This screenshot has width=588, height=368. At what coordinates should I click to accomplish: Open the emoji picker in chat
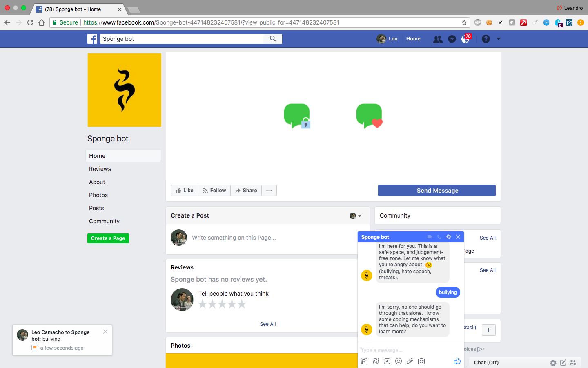tap(399, 361)
